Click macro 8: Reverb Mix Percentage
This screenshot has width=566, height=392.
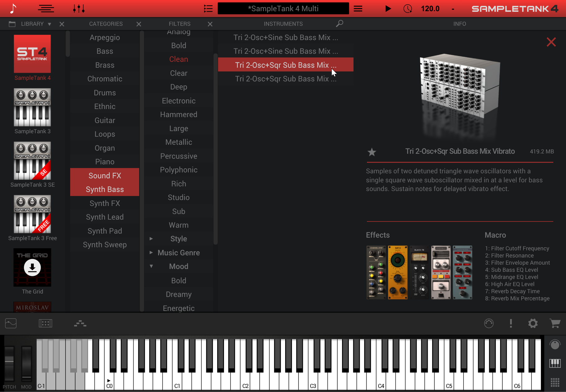[x=517, y=299]
